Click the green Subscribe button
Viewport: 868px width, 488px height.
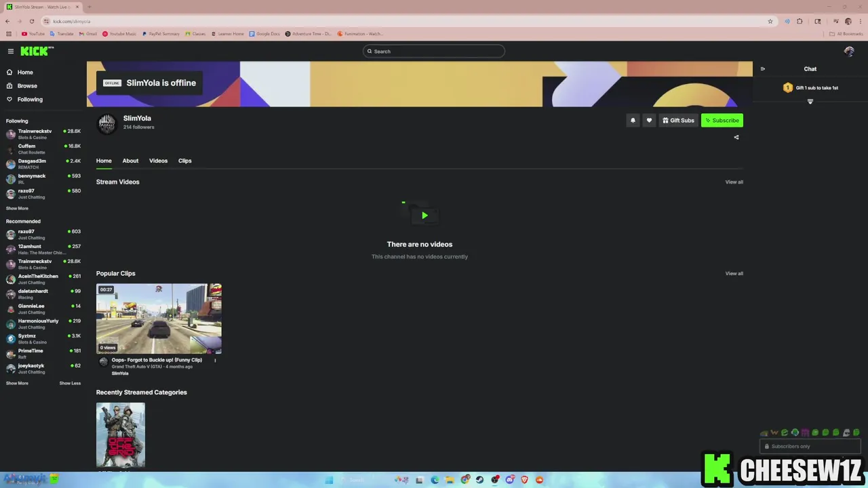722,121
